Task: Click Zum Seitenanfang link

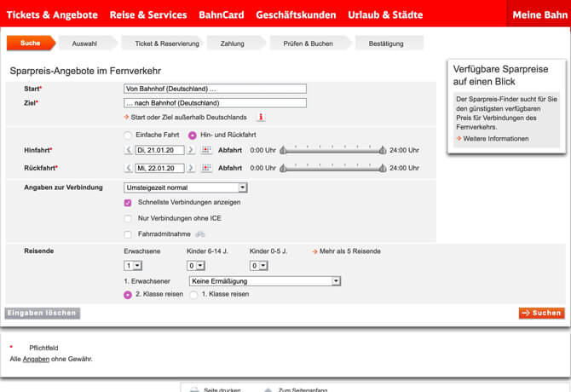Action: point(303,389)
